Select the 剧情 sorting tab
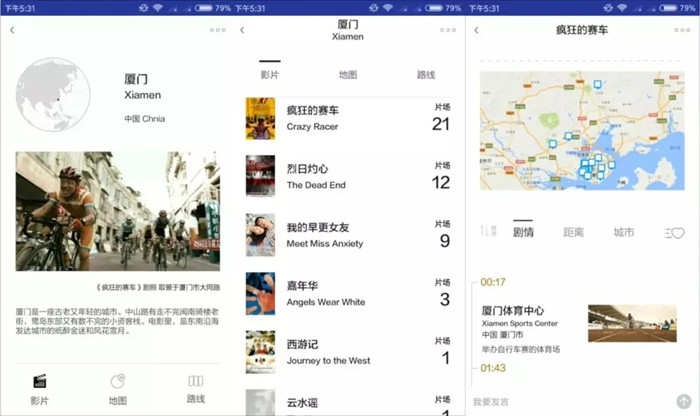 click(523, 232)
